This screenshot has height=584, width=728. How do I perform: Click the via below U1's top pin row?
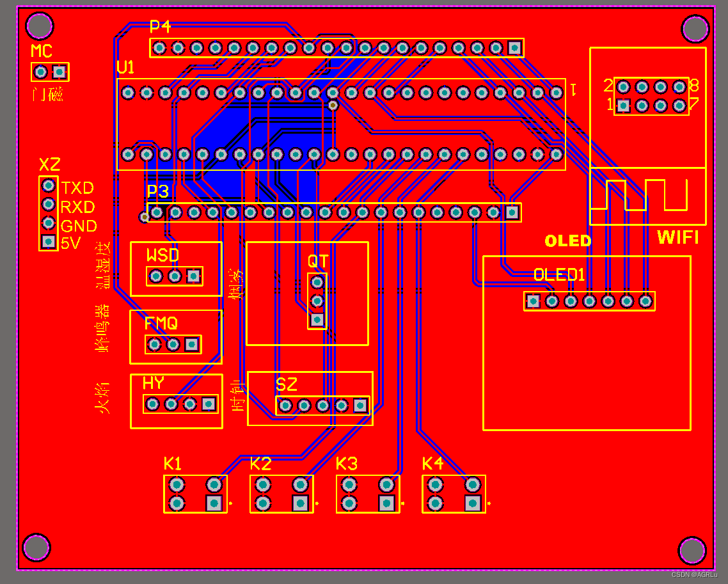coord(333,106)
